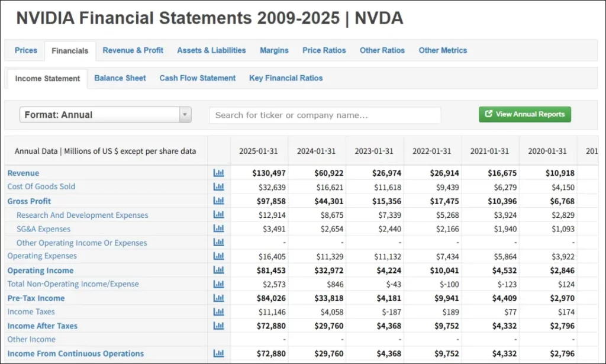View the Operating Income chart icon
The width and height of the screenshot is (606, 364).
click(218, 270)
